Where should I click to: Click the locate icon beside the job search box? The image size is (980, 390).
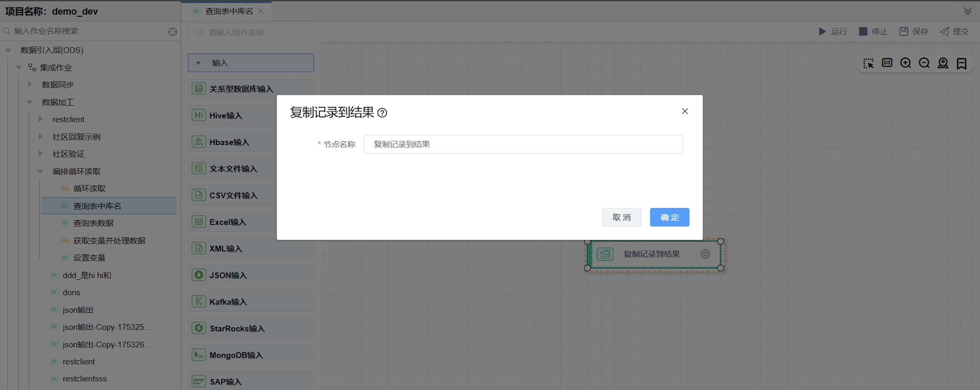coord(172,32)
